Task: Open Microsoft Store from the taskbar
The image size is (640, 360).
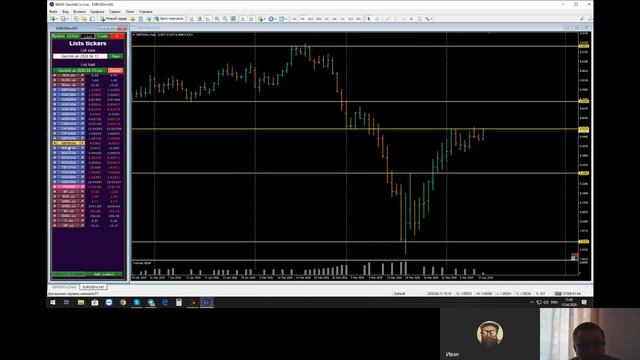Action: (95, 302)
